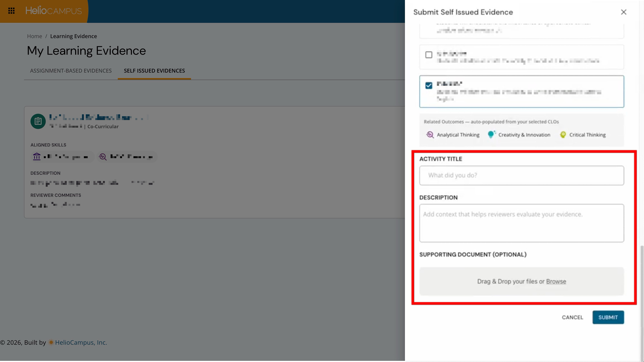Click the Cancel button
Viewport: 644px width, 362px height.
point(573,318)
